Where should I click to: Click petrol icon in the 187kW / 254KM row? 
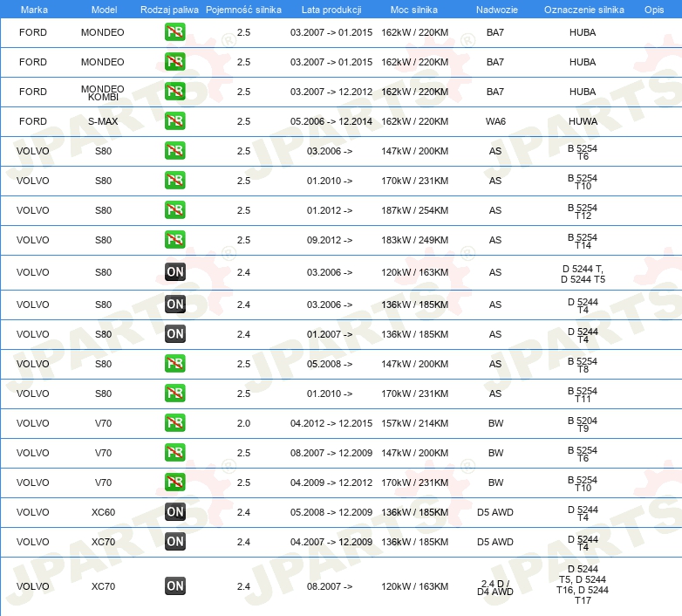[x=174, y=209]
